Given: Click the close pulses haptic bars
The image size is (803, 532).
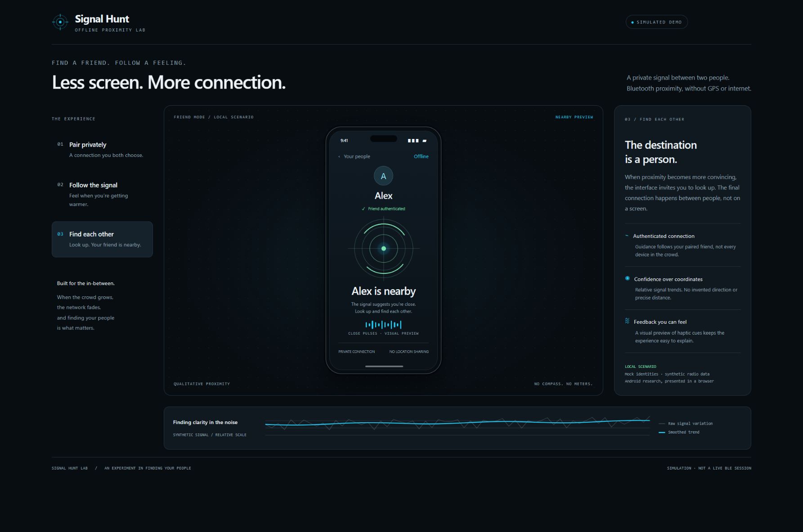Looking at the screenshot, I should tap(383, 325).
